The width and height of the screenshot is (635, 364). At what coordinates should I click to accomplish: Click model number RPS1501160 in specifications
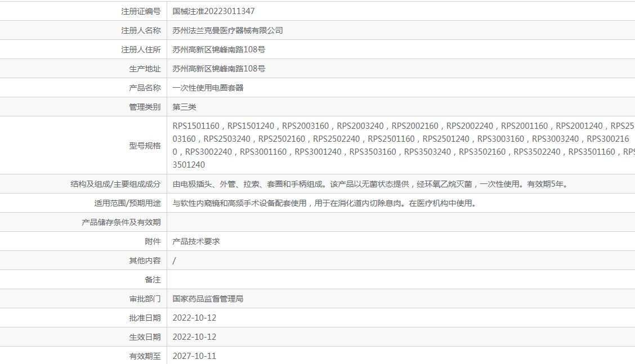(x=196, y=126)
